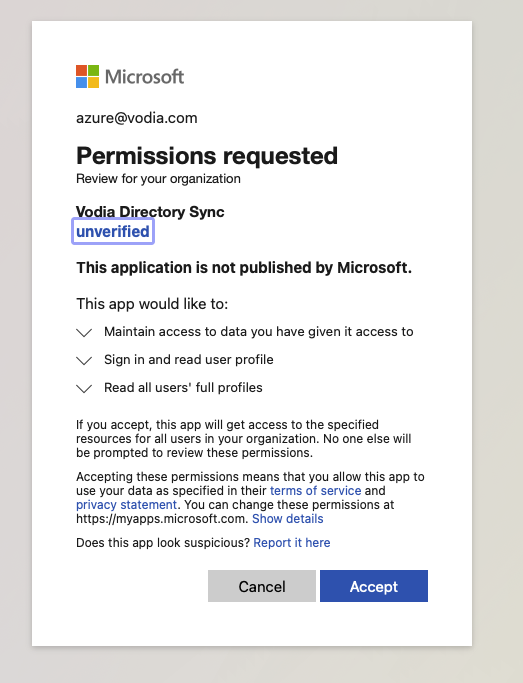Cancel the permissions request
The image size is (523, 683).
[262, 586]
